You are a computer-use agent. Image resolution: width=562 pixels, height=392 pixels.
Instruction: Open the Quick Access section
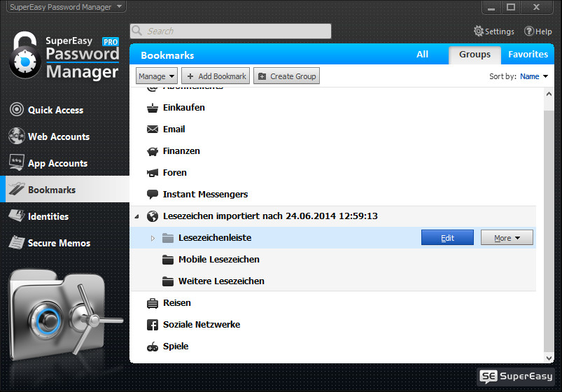coord(64,110)
